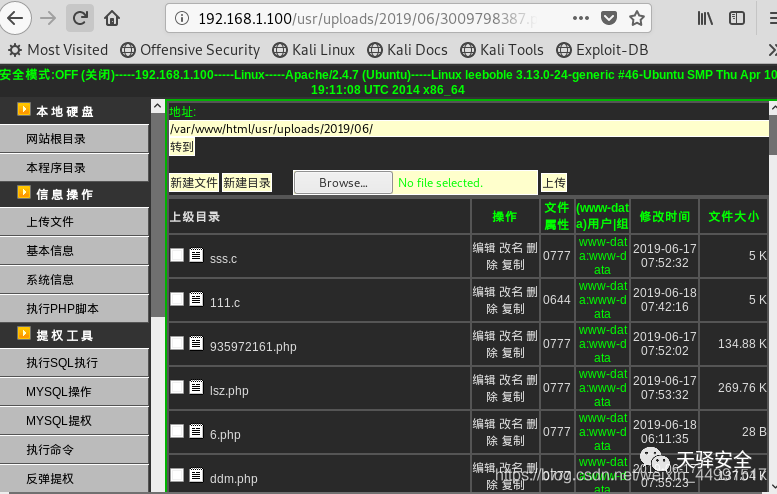Click the file icon beside sss.c
The width and height of the screenshot is (777, 494).
196,255
